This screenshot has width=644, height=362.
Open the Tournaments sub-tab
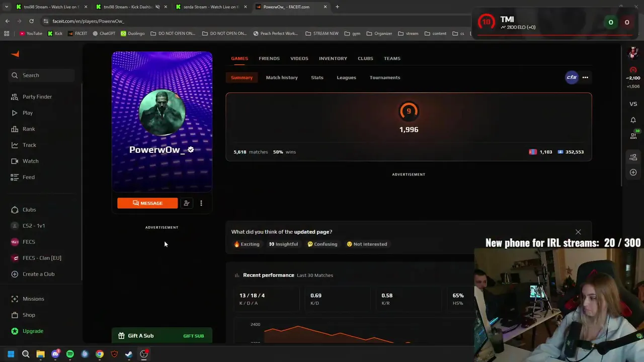(x=385, y=77)
